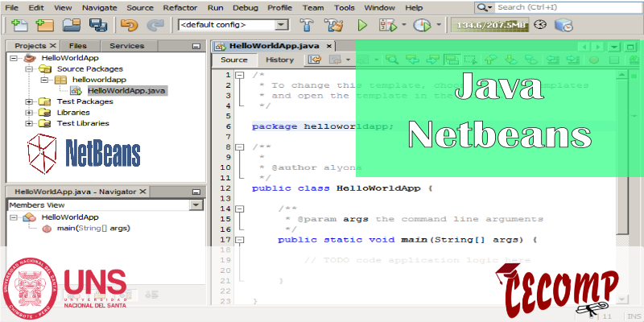Click the Debug Project icon
Screen dimensions: 644x322
388,25
